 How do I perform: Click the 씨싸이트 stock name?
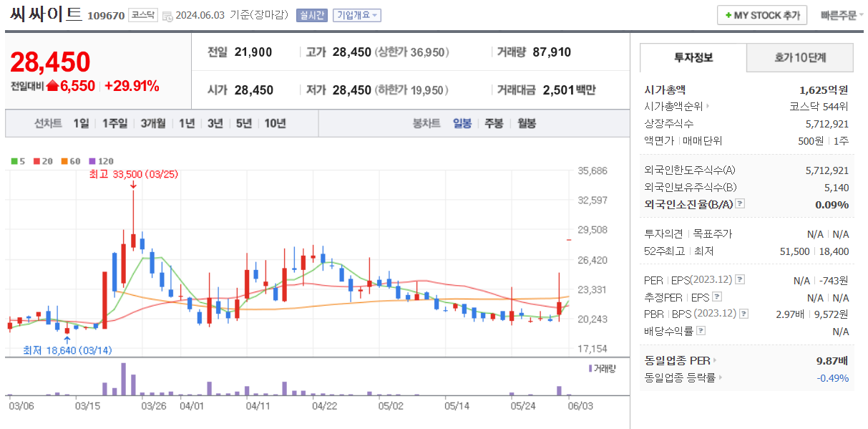[x=46, y=14]
